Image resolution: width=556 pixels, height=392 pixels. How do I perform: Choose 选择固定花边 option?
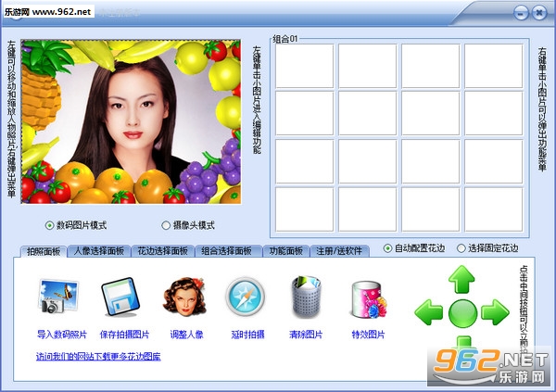tap(461, 248)
